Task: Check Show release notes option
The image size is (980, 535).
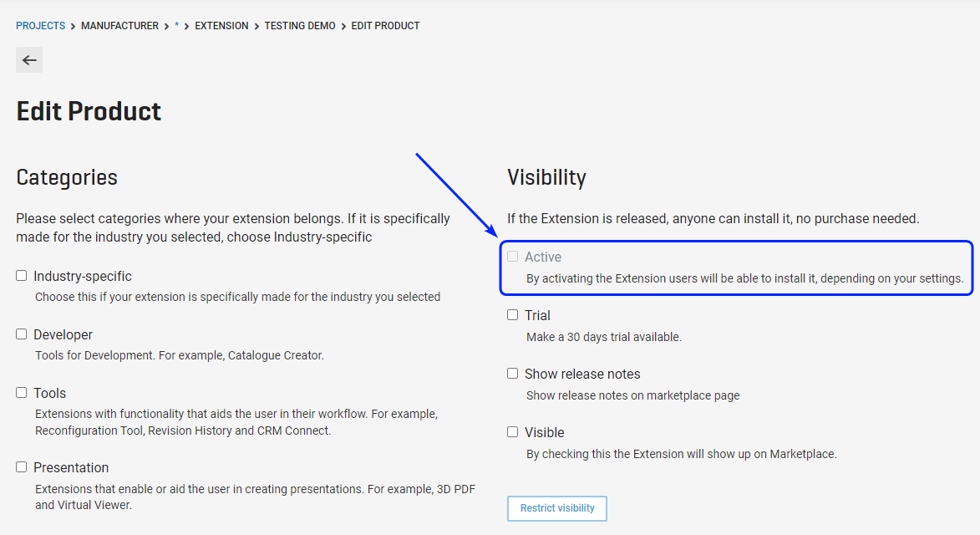Action: click(x=512, y=373)
